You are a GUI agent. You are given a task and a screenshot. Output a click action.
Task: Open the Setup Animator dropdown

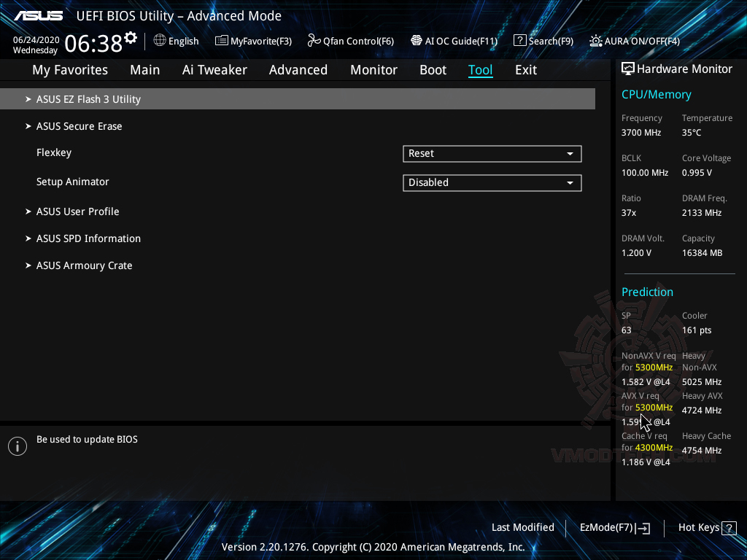pyautogui.click(x=492, y=183)
